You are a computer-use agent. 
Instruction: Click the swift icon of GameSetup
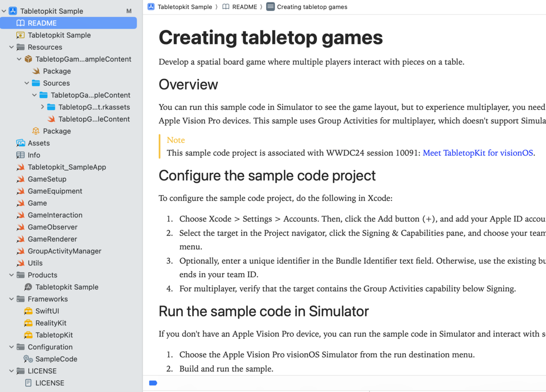(x=20, y=179)
